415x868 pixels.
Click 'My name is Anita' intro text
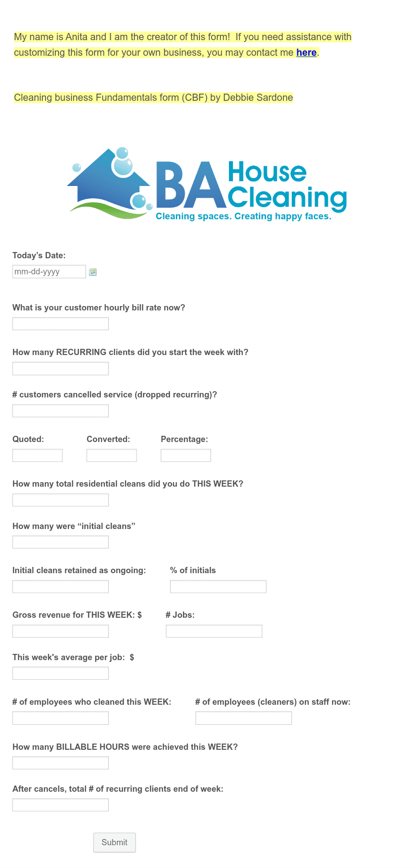[183, 45]
